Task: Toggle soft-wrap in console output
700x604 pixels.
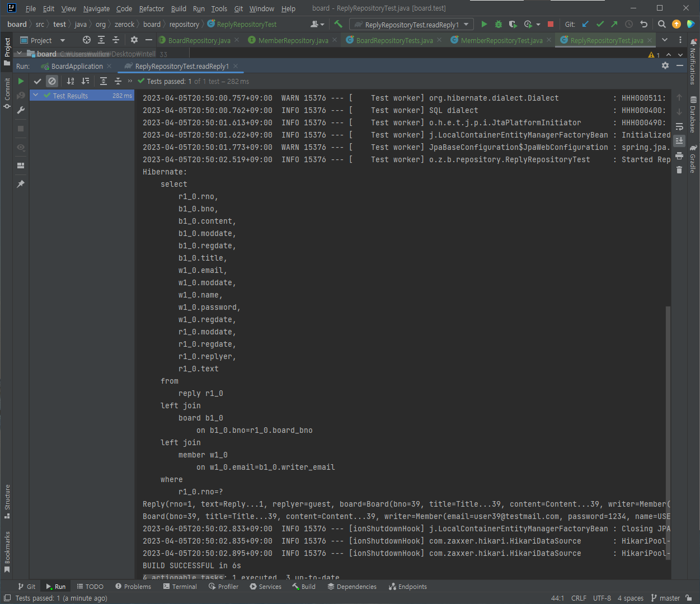Action: click(x=679, y=126)
